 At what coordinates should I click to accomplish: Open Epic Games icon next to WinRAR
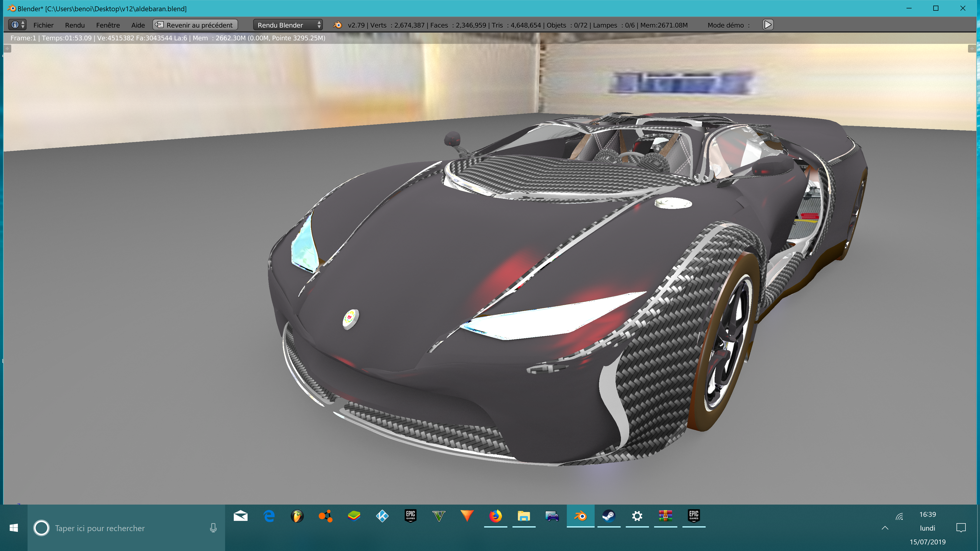click(x=694, y=516)
